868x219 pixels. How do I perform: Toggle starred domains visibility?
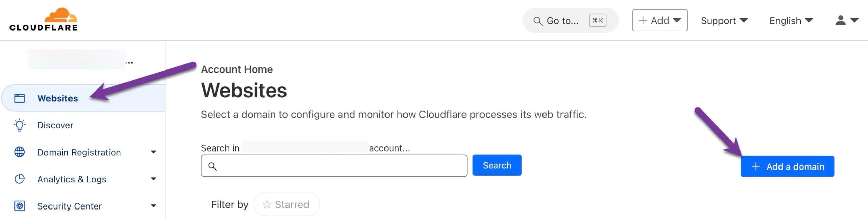pos(287,204)
